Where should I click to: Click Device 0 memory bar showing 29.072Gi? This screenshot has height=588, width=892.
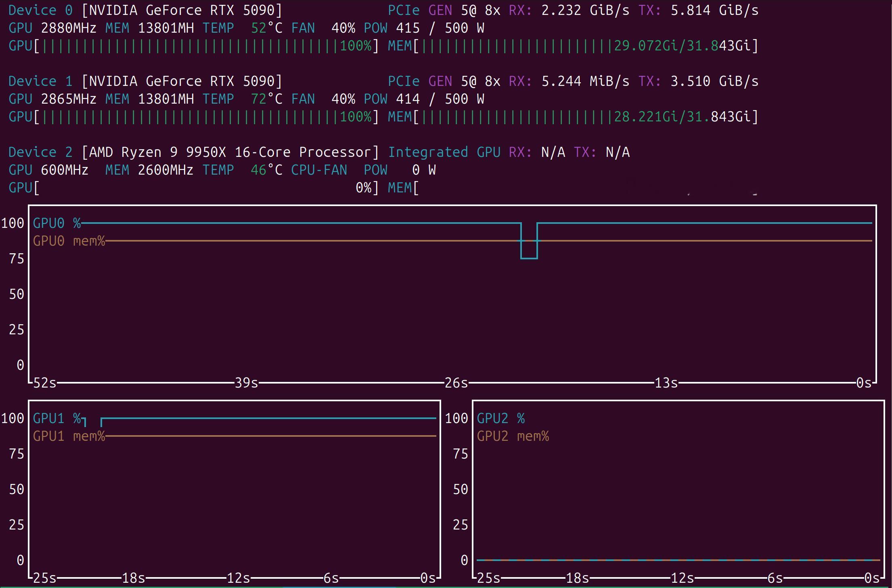573,46
